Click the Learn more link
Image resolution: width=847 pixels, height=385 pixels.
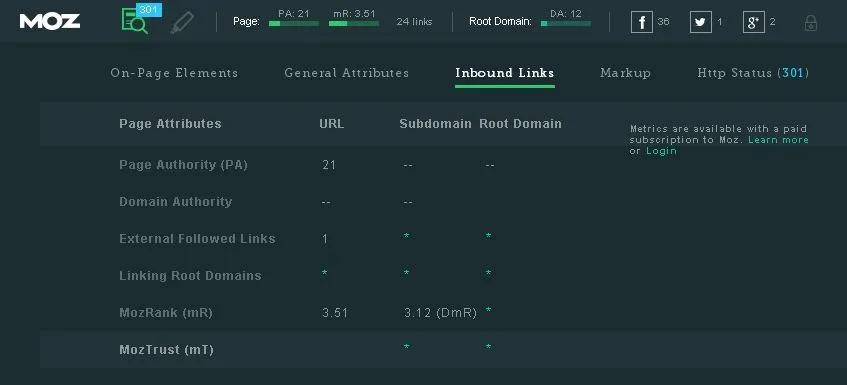pos(778,140)
